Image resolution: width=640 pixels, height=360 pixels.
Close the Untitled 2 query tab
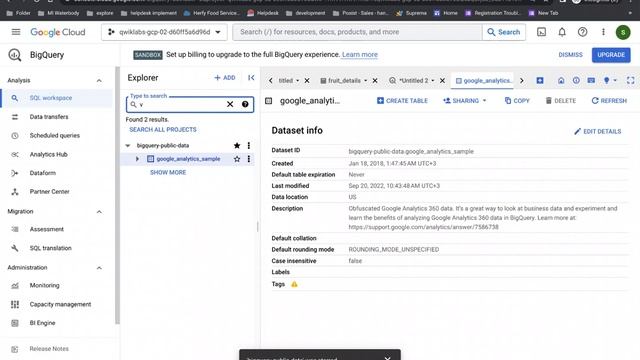point(442,81)
